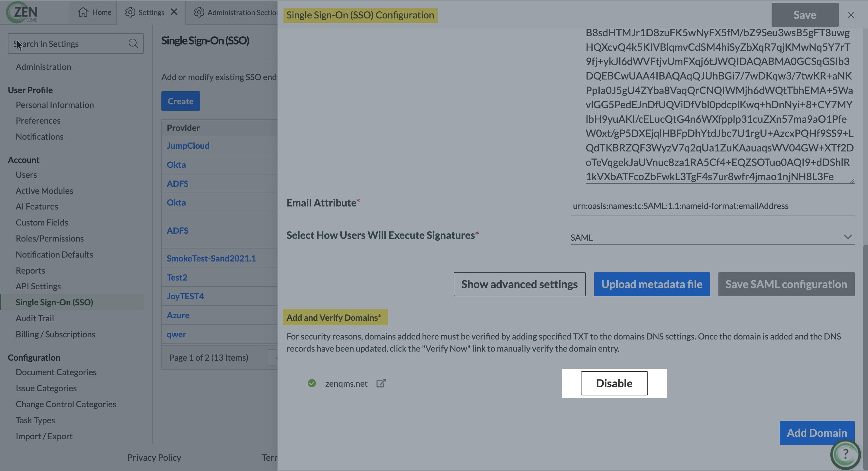
Task: Open Issue Categories
Action: (46, 388)
